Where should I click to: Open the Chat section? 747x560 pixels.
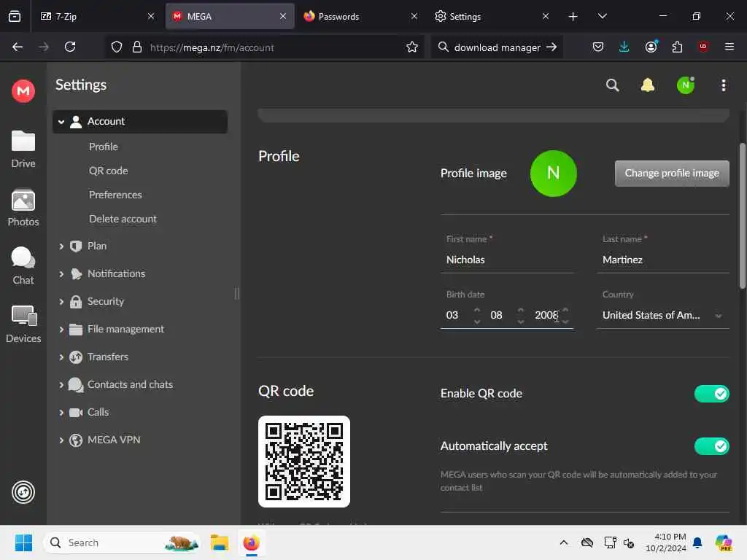(23, 266)
